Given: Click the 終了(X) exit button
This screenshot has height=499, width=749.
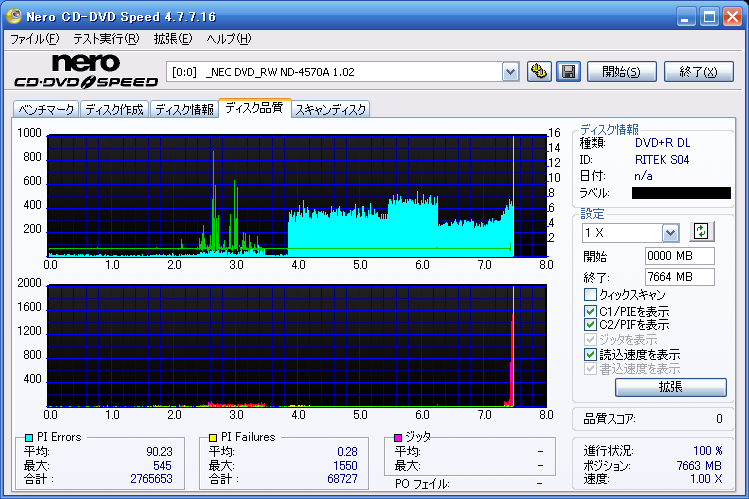Looking at the screenshot, I should 699,72.
